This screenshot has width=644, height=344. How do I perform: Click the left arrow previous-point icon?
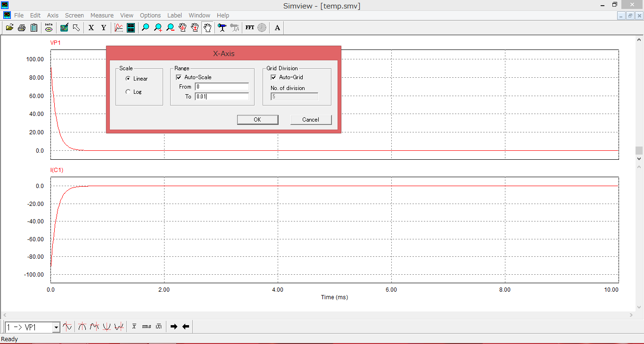coord(186,327)
